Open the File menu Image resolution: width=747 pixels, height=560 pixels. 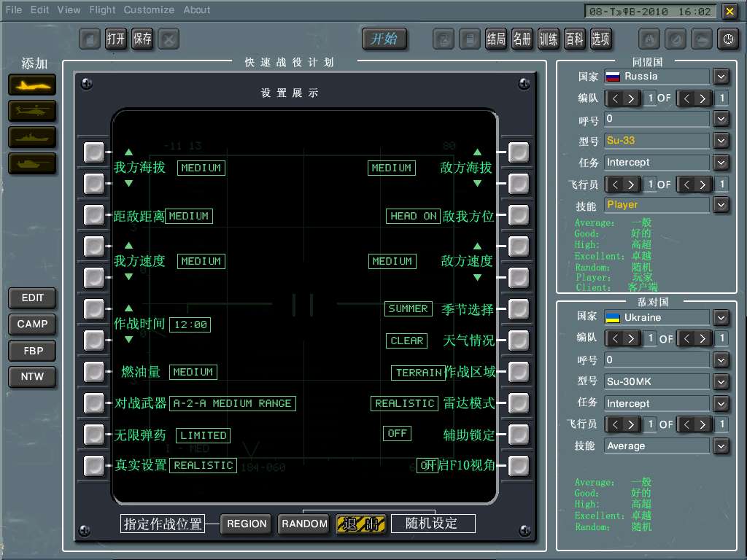click(13, 9)
